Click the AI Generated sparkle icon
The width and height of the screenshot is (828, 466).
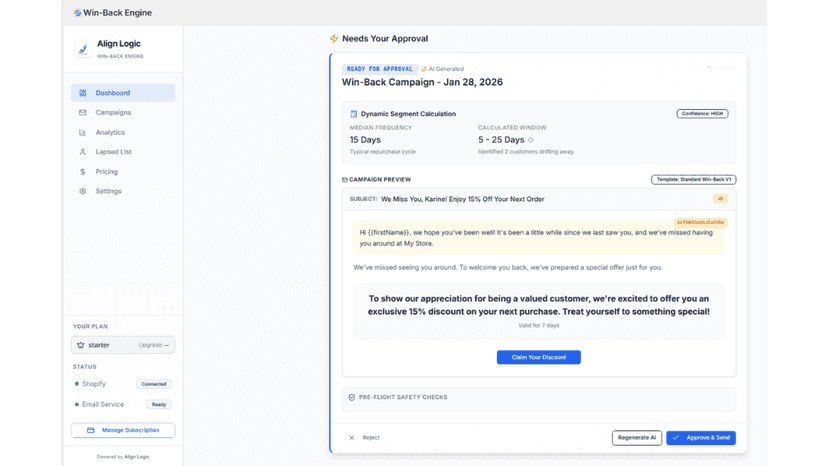[x=424, y=69]
